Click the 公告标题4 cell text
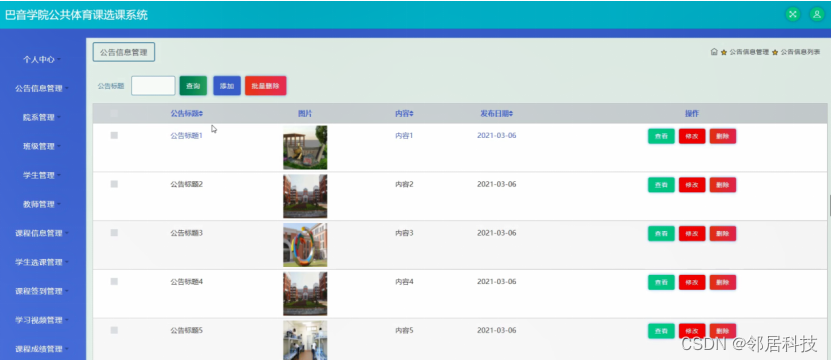The width and height of the screenshot is (833, 362). pos(186,282)
